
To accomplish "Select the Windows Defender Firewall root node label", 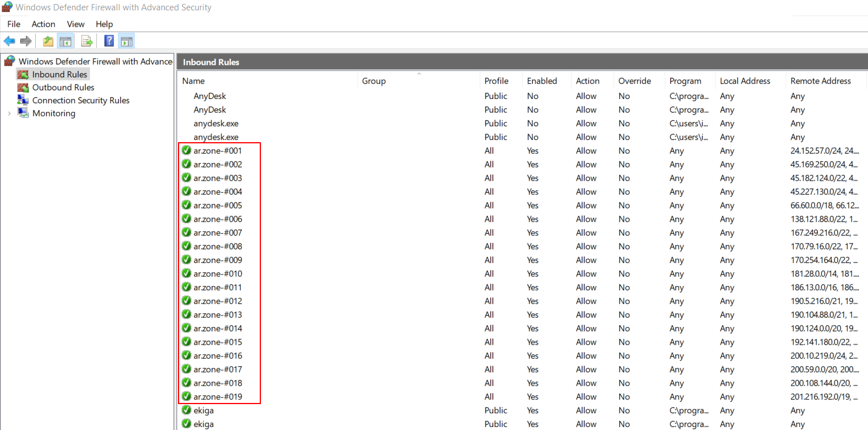I will tap(96, 61).
